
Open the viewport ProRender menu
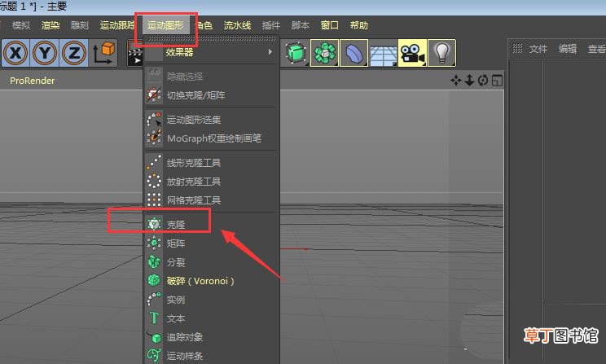click(x=32, y=81)
